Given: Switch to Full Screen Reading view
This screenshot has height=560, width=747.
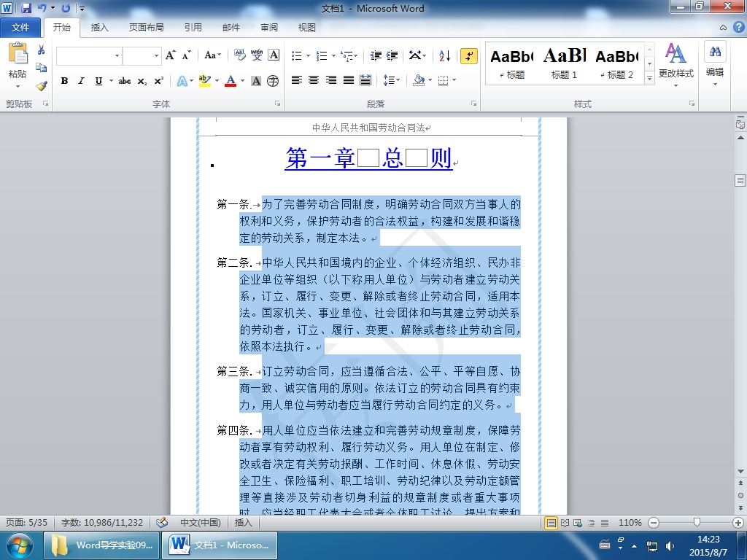Looking at the screenshot, I should point(565,523).
